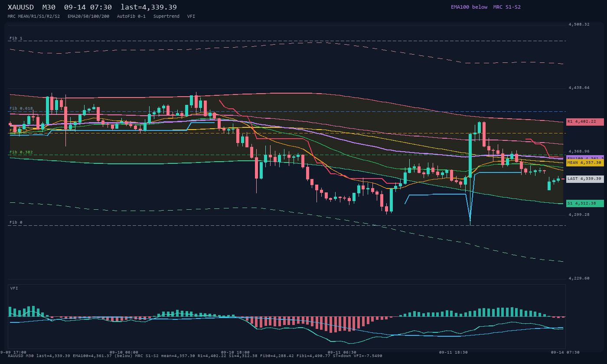The height and width of the screenshot is (364, 607).
Task: Click the 'LAST 4,339.39' price tag
Action: click(x=585, y=179)
